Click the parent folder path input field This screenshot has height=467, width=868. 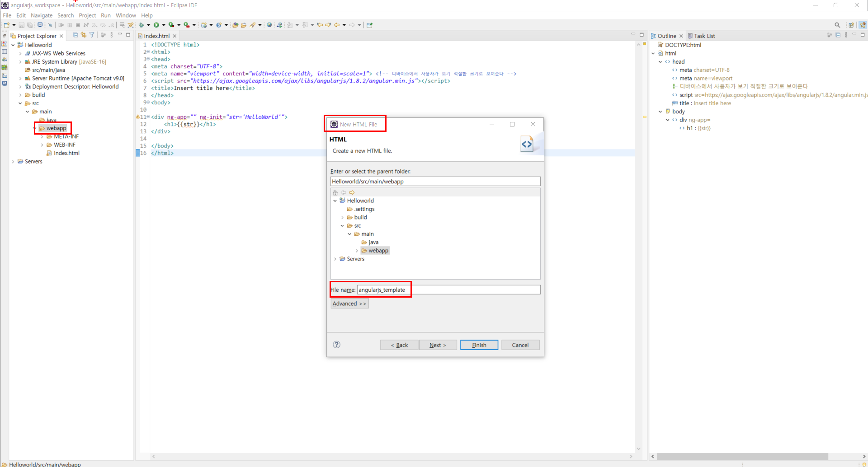point(435,182)
